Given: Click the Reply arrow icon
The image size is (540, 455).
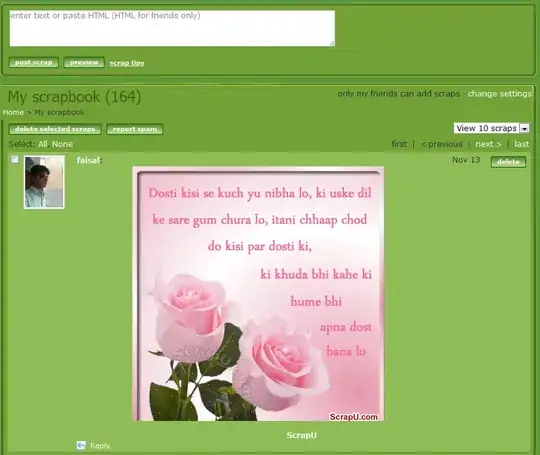Looking at the screenshot, I should click(81, 445).
